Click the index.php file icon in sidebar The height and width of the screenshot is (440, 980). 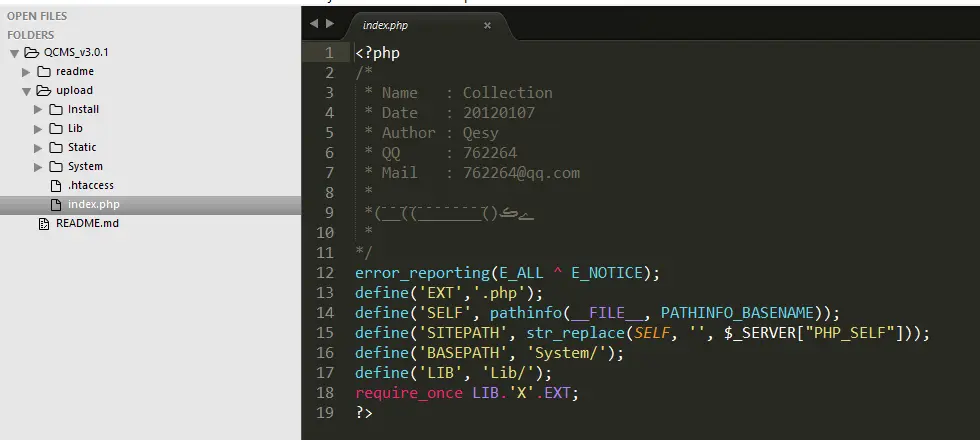pos(56,204)
